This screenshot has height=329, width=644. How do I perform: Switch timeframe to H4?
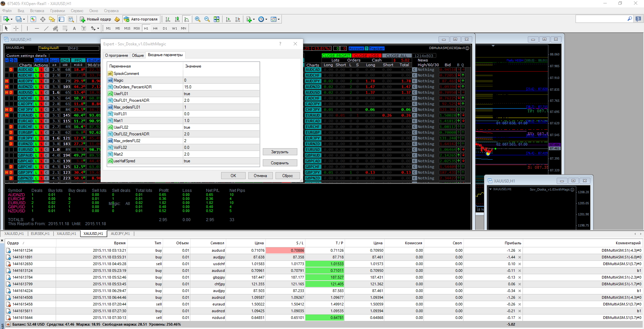[x=155, y=28]
